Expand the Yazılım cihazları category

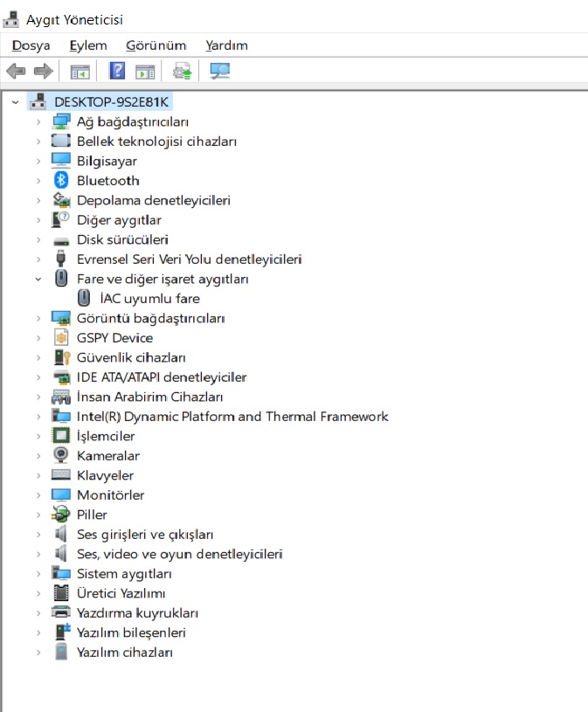(x=38, y=652)
